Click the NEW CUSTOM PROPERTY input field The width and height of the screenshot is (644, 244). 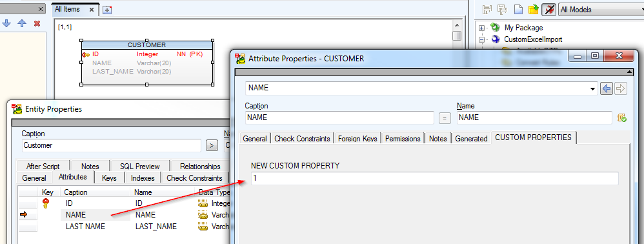pyautogui.click(x=434, y=178)
